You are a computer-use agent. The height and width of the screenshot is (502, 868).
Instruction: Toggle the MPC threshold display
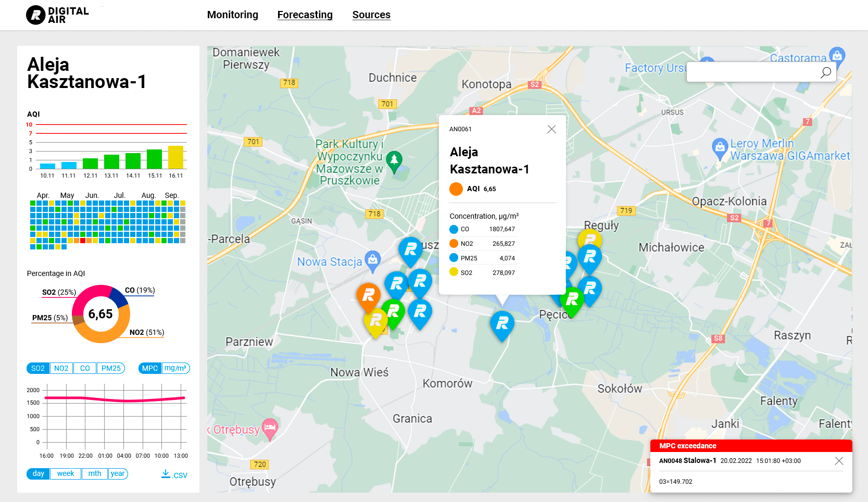point(149,368)
